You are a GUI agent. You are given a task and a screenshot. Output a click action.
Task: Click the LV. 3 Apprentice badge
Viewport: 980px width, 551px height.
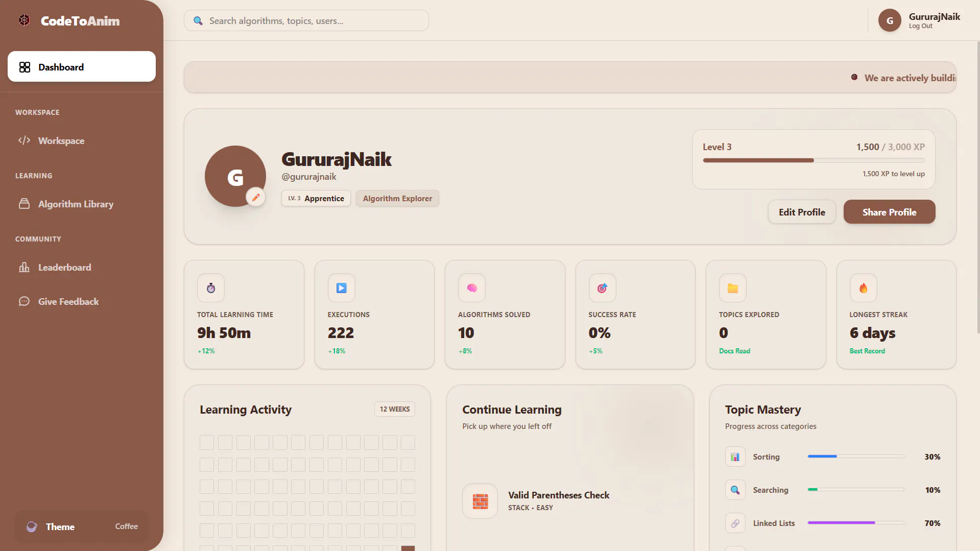(316, 198)
